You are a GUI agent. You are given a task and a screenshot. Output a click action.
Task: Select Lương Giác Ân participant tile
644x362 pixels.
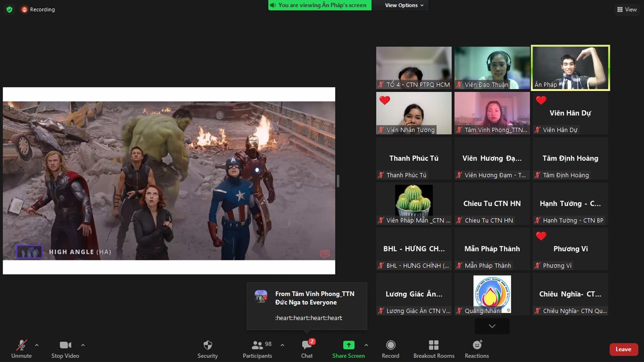[414, 294]
